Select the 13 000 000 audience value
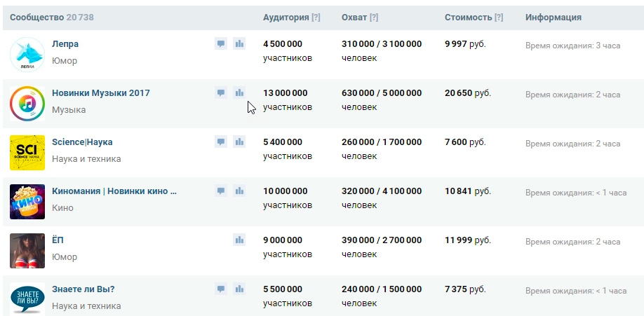The height and width of the screenshot is (316, 644). point(285,92)
